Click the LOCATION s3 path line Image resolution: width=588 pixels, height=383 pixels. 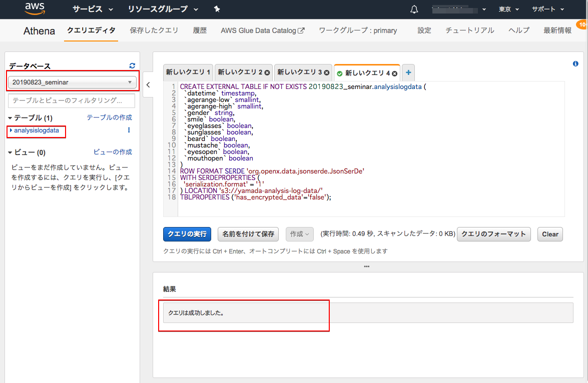pos(251,191)
